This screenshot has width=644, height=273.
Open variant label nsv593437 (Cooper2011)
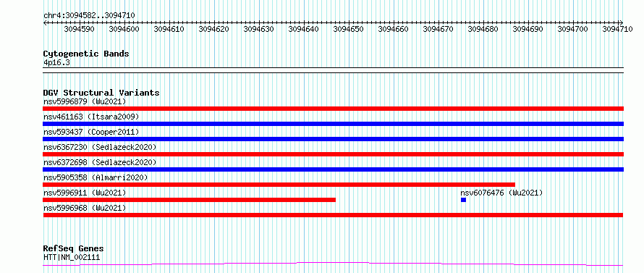pyautogui.click(x=91, y=132)
